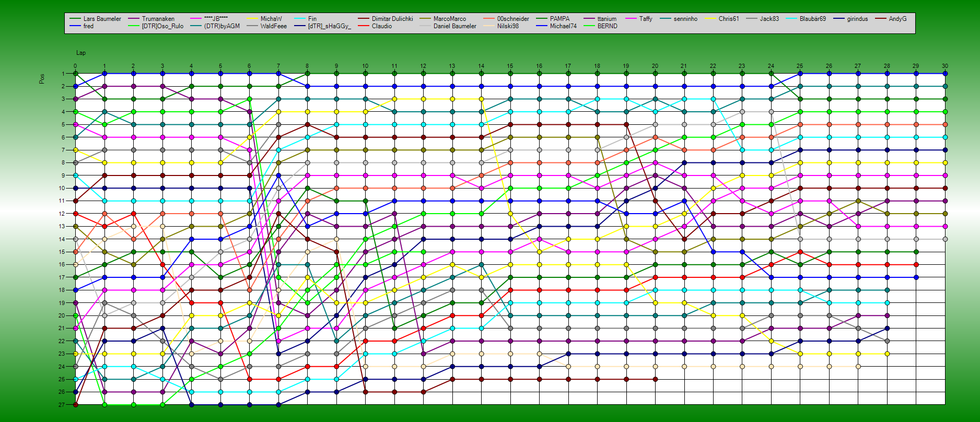Click position label 27 on left axis
This screenshot has height=422, width=980.
click(62, 405)
